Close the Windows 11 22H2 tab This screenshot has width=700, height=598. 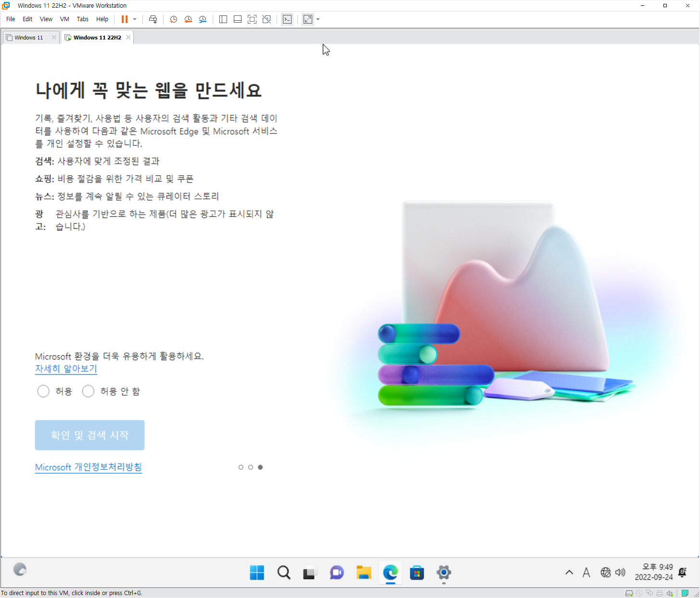(128, 38)
